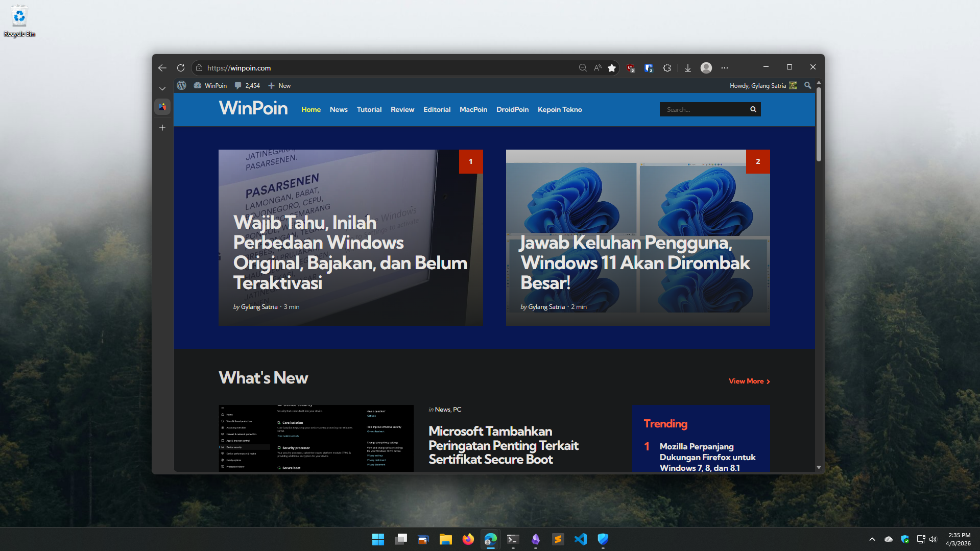Open the zoom magnifier in address bar
This screenshot has width=980, height=551.
[x=583, y=68]
